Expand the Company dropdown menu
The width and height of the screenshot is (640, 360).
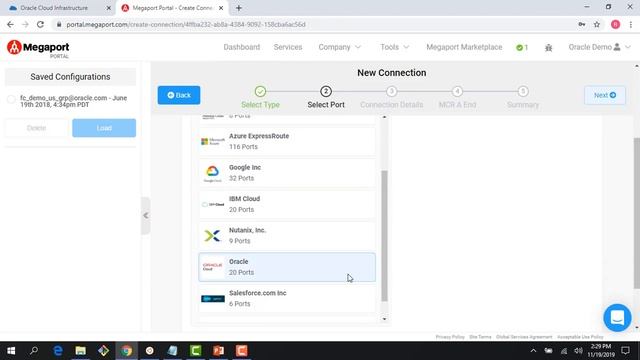click(x=340, y=47)
